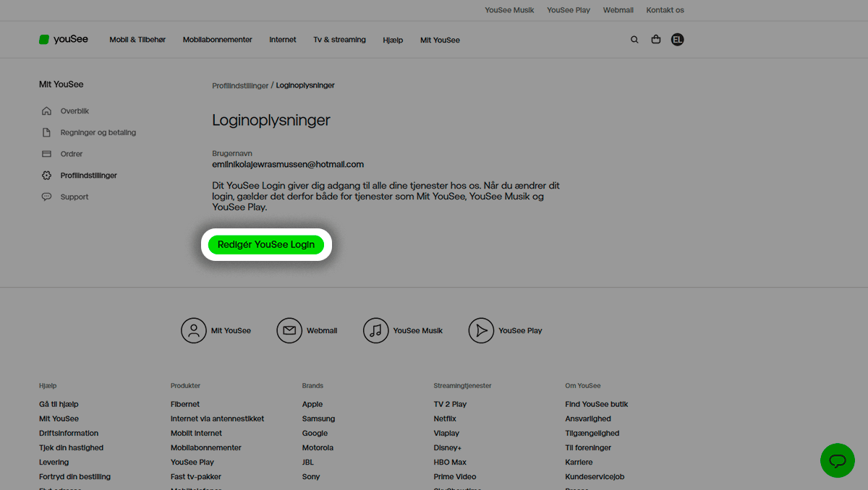Open Internet via antennestikket link

point(217,418)
